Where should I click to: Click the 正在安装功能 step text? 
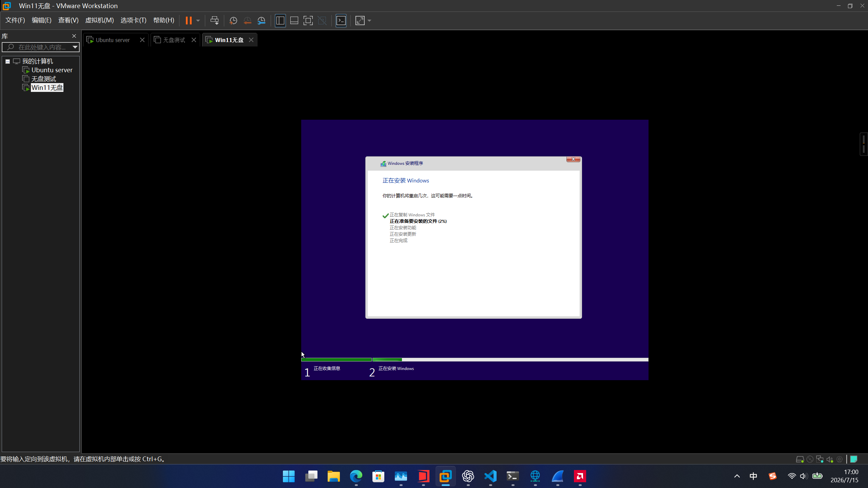point(403,228)
